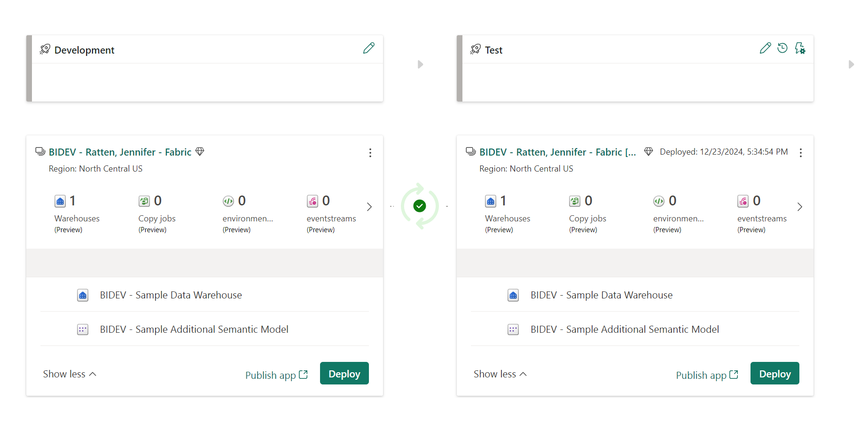Click environments icon in Development card
Screen dimensions: 868x423
tap(228, 201)
